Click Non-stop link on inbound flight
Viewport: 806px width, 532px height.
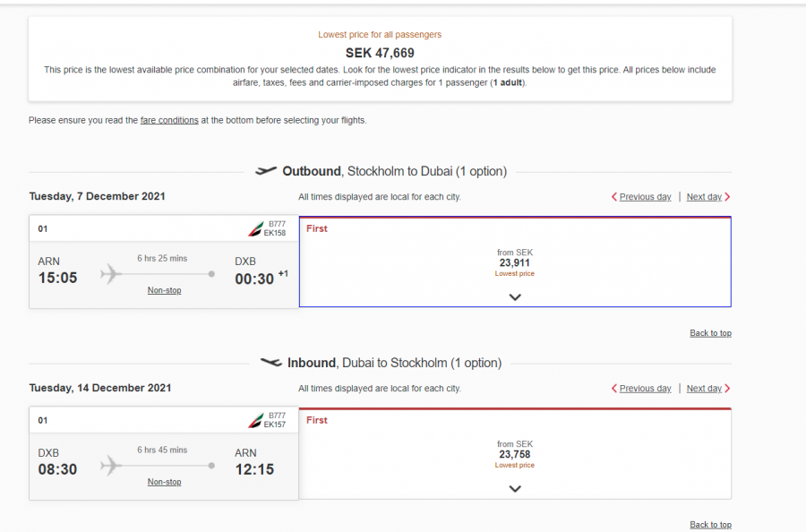[164, 482]
